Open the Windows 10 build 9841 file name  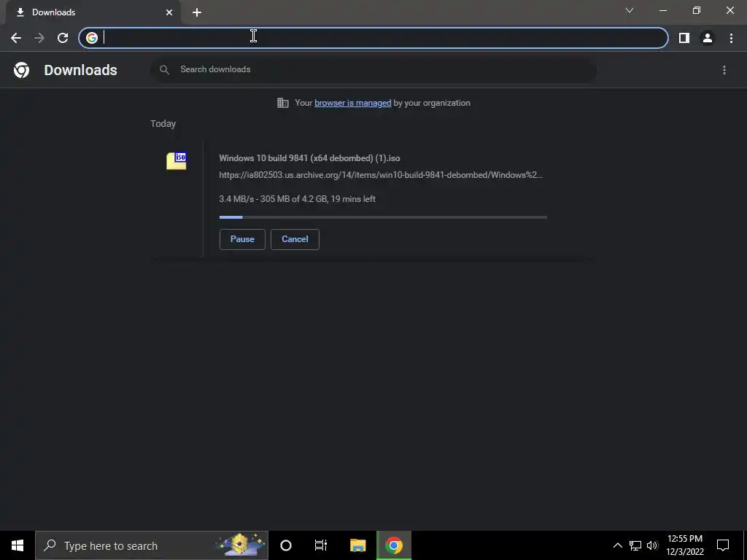pos(309,158)
